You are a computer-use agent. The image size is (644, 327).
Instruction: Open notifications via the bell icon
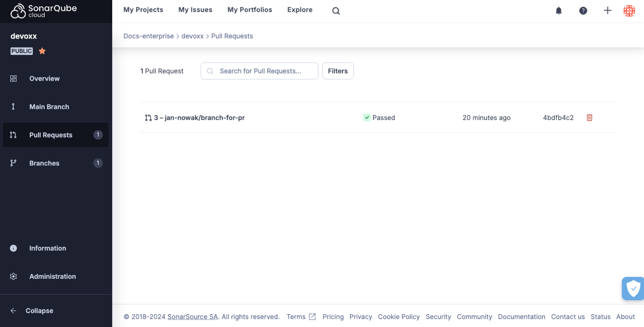pyautogui.click(x=558, y=10)
